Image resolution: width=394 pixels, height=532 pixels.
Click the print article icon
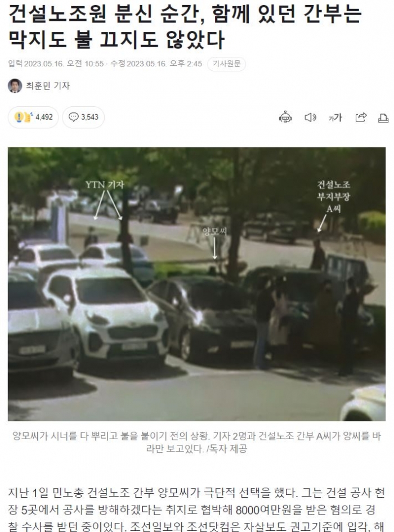click(x=383, y=118)
